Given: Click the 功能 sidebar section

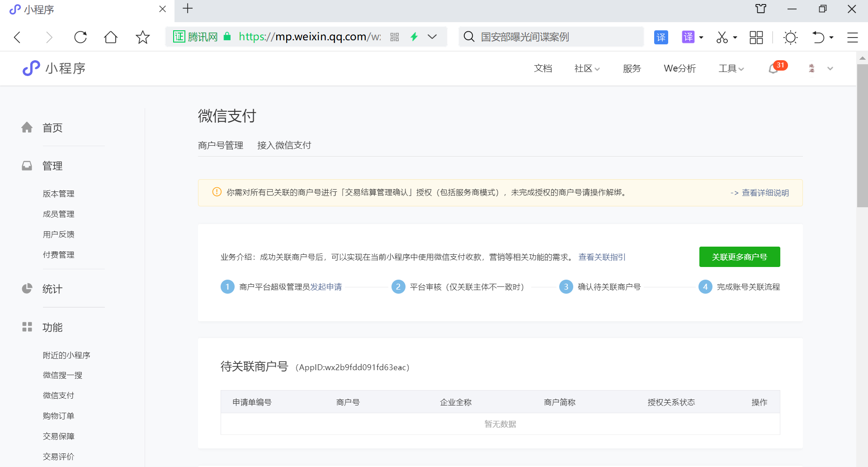Looking at the screenshot, I should (x=52, y=327).
